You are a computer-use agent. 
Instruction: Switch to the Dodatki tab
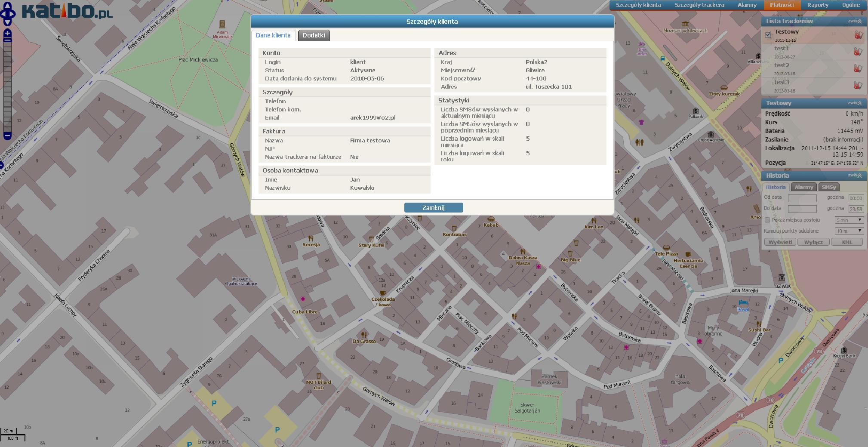click(314, 35)
